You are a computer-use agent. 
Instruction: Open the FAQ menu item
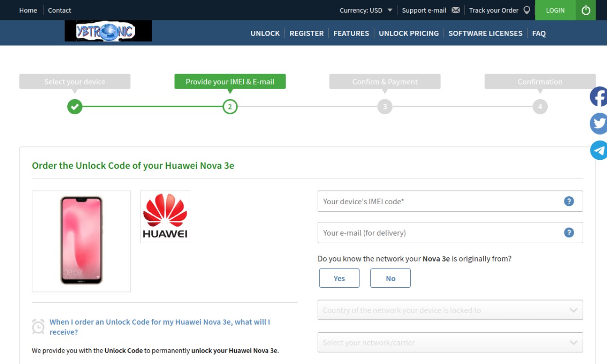click(539, 33)
